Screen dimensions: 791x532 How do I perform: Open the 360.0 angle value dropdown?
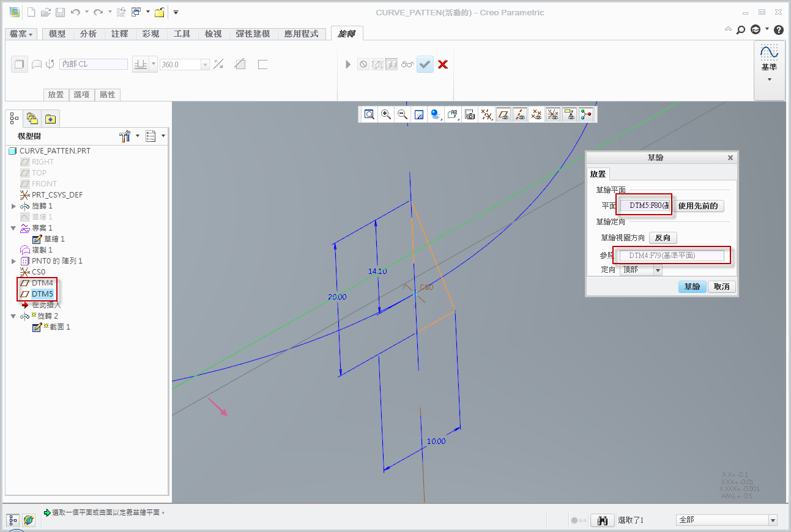(x=205, y=64)
